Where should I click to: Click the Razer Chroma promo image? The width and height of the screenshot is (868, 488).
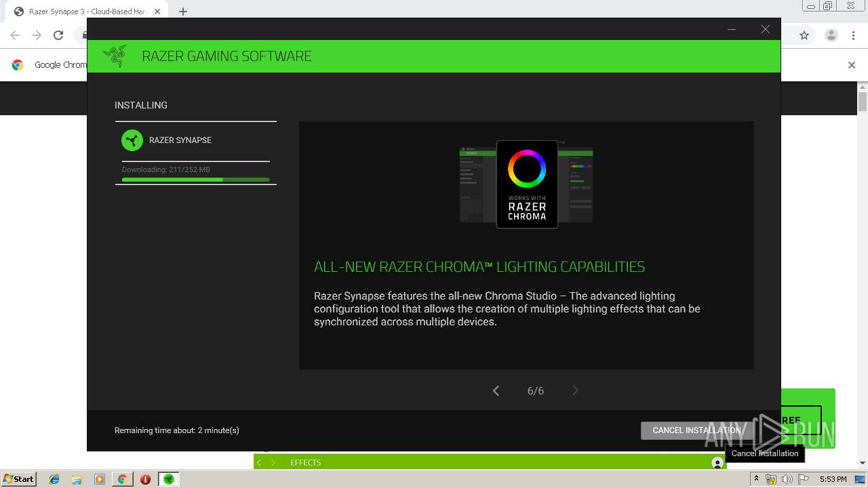point(526,184)
